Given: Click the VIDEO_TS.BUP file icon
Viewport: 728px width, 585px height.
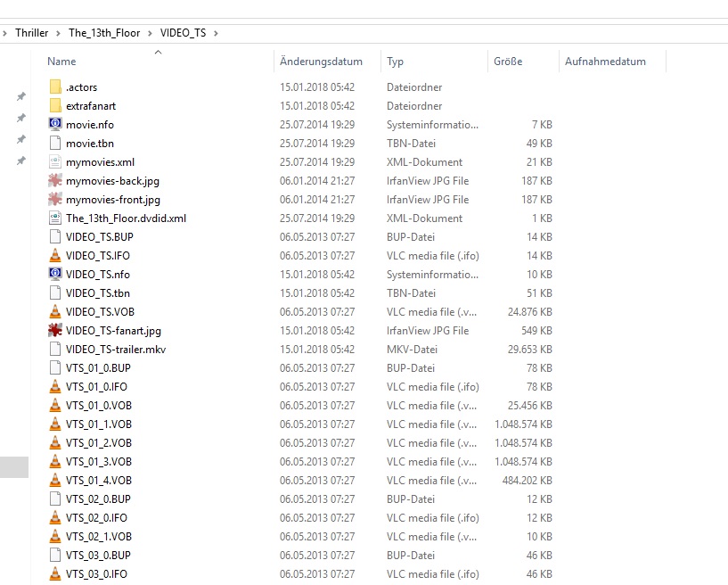Looking at the screenshot, I should tap(54, 237).
